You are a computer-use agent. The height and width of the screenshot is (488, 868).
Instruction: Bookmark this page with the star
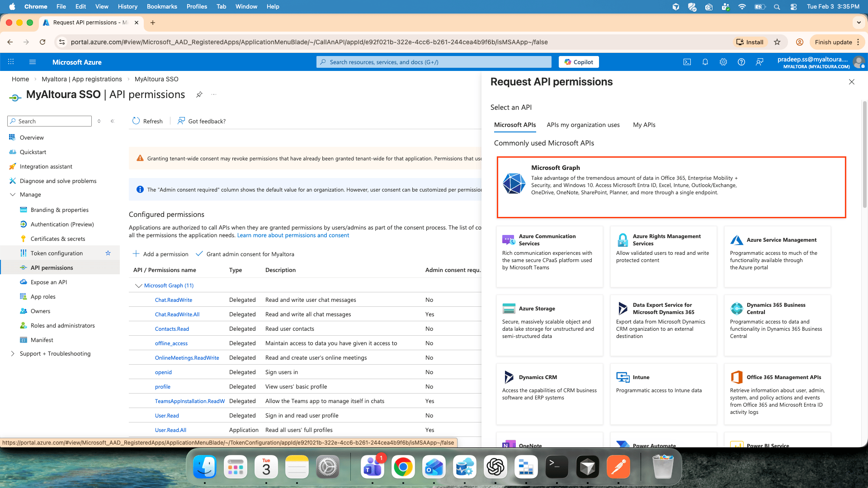pyautogui.click(x=777, y=42)
